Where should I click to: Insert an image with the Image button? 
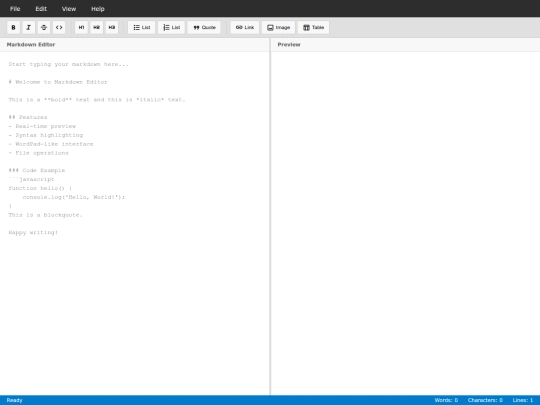click(278, 27)
